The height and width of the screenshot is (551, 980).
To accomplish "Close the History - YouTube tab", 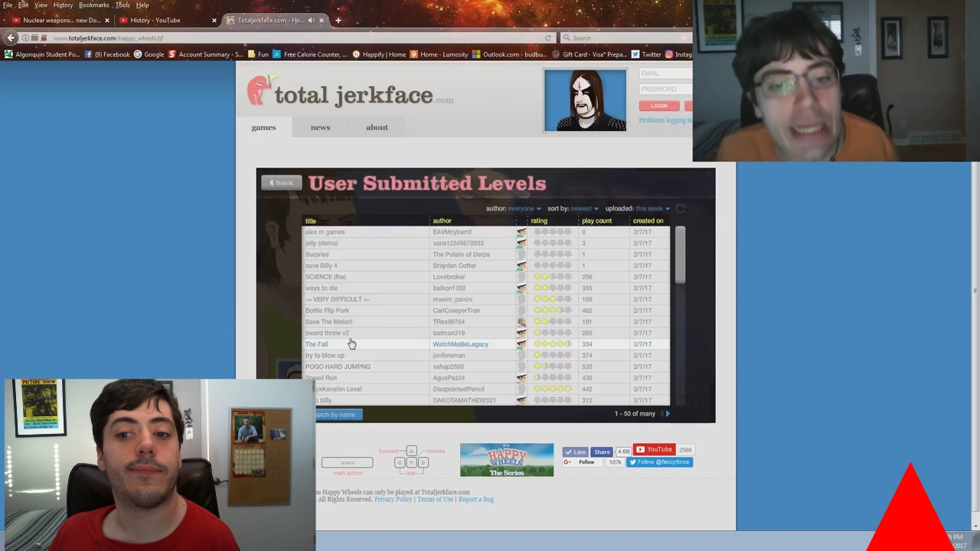I will tap(214, 20).
